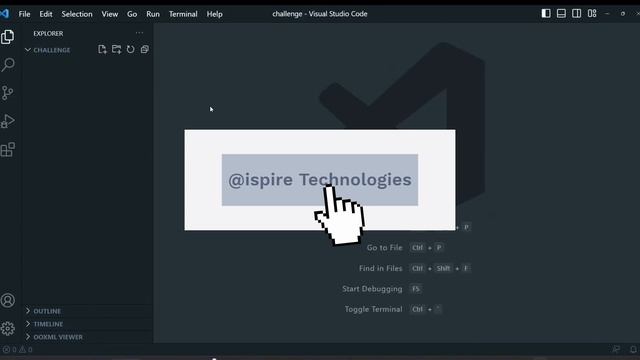The width and height of the screenshot is (640, 360).
Task: Open the Help menu
Action: [x=214, y=14]
